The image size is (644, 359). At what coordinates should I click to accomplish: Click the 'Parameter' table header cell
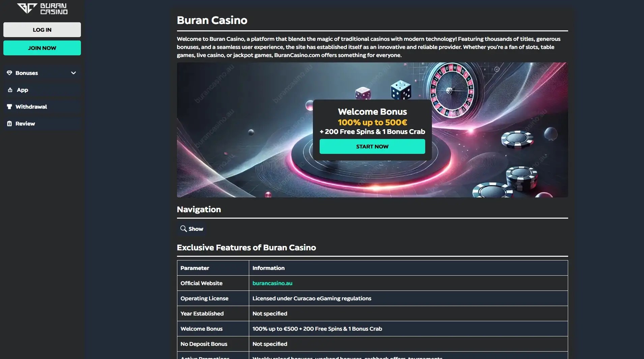click(213, 268)
